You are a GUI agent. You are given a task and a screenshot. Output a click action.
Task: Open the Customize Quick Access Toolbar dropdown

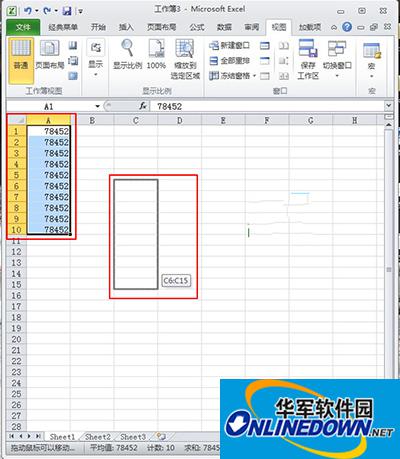coord(80,12)
